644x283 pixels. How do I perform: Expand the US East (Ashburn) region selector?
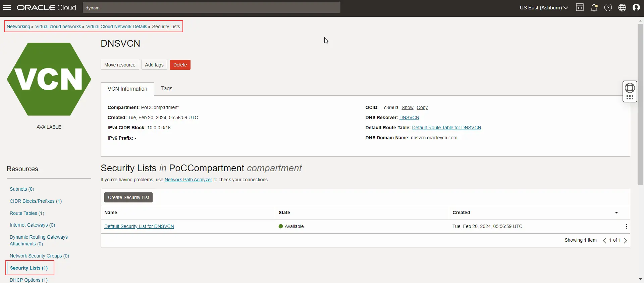(544, 7)
